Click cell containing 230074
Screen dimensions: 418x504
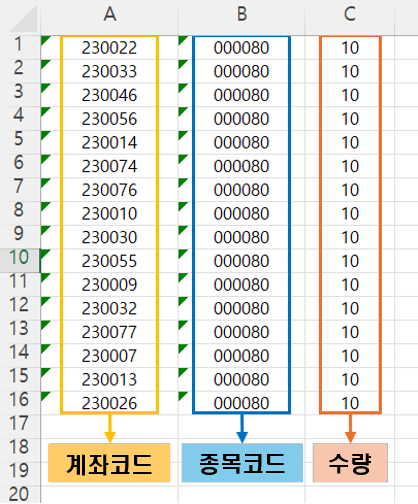pyautogui.click(x=109, y=166)
